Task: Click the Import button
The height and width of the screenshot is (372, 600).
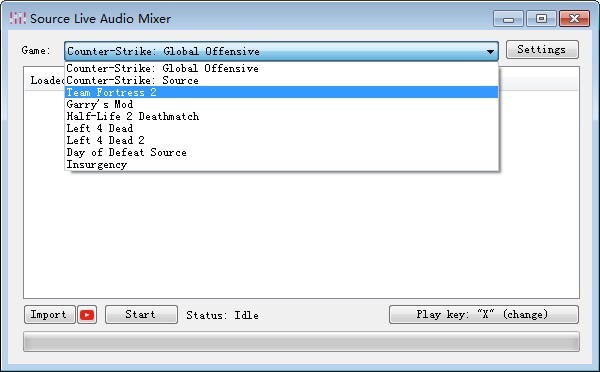Action: tap(49, 315)
